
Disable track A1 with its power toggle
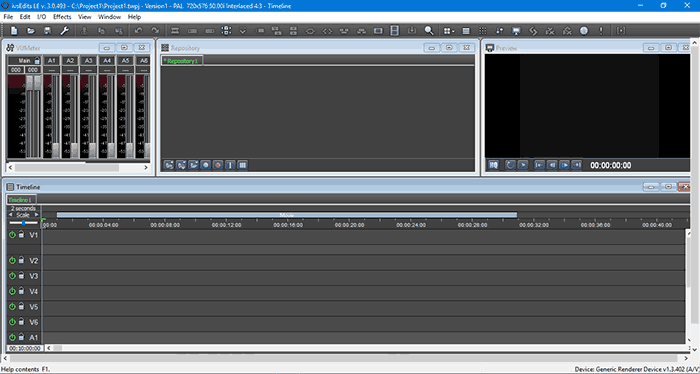[12, 337]
